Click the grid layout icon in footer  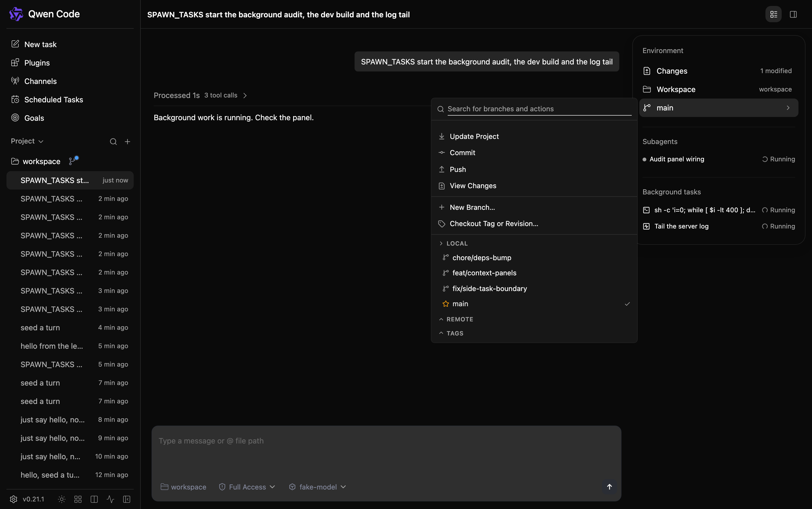78,499
